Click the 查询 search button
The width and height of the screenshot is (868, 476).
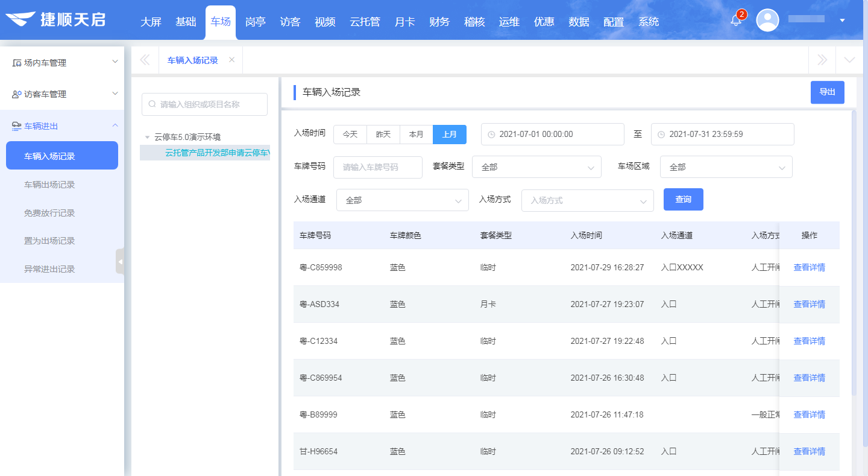[x=684, y=200]
